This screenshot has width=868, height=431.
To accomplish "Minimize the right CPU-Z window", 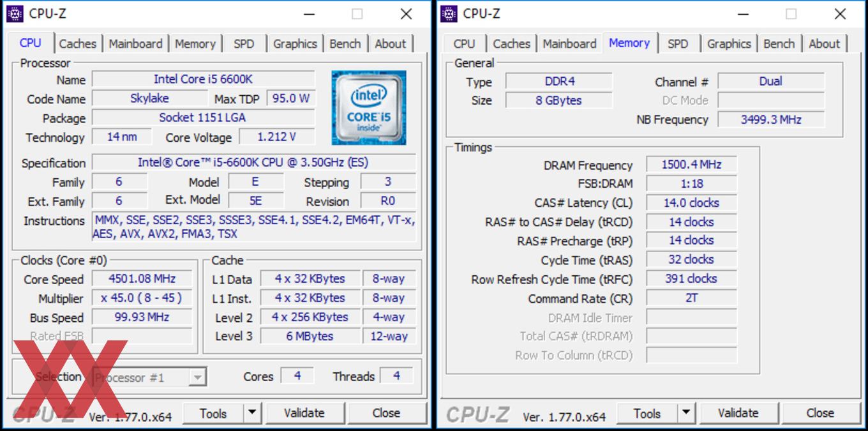I will coord(743,14).
